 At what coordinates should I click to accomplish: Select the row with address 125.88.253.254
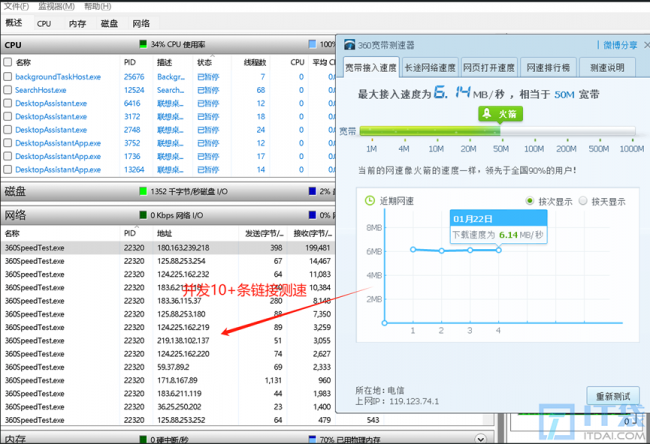[168, 261]
